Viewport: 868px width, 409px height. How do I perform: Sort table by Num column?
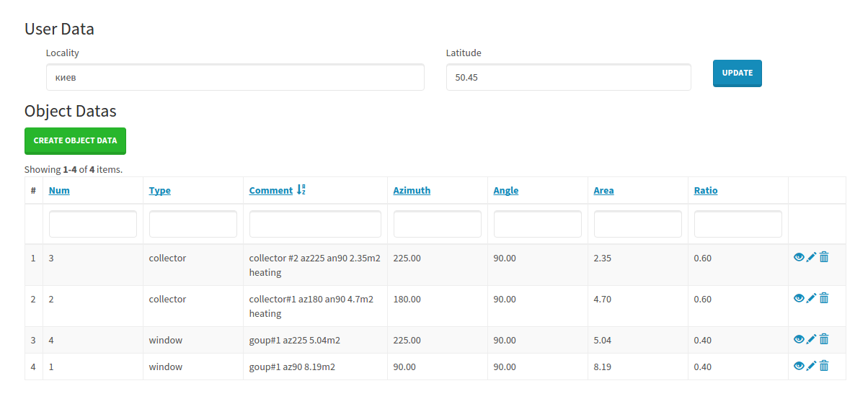click(x=59, y=191)
